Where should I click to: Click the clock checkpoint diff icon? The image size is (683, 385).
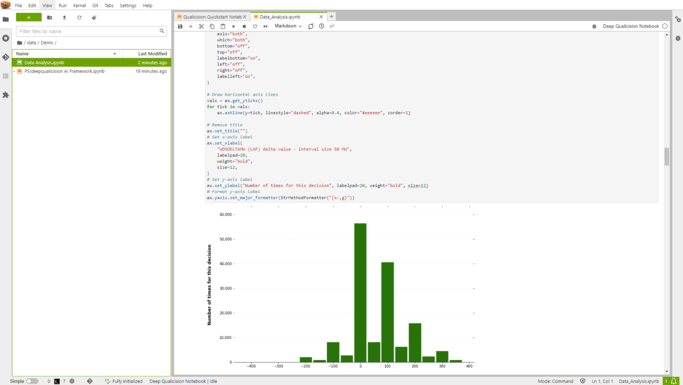pos(321,27)
